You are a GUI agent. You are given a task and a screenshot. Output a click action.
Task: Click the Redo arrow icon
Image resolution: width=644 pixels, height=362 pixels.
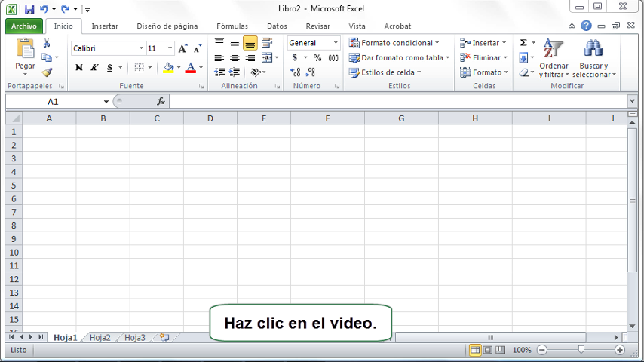(65, 9)
